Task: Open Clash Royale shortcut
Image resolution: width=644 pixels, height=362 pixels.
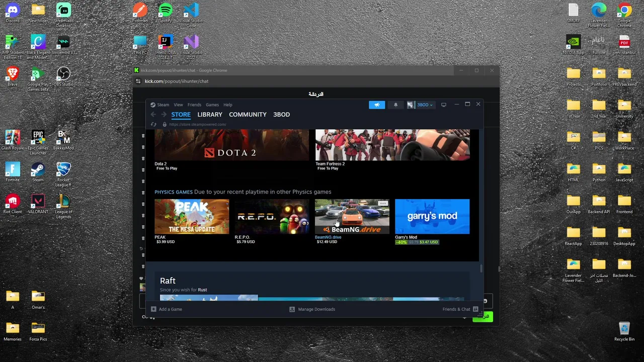Action: [x=13, y=140]
